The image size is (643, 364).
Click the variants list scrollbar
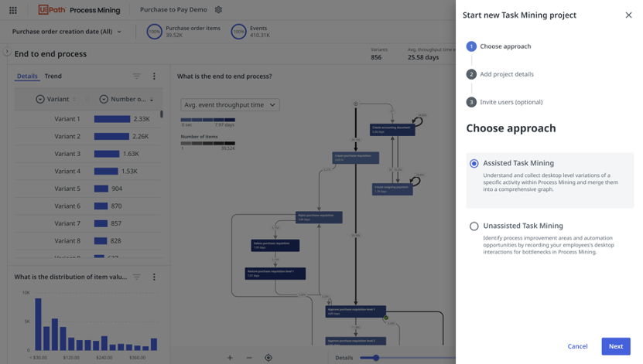click(x=162, y=114)
